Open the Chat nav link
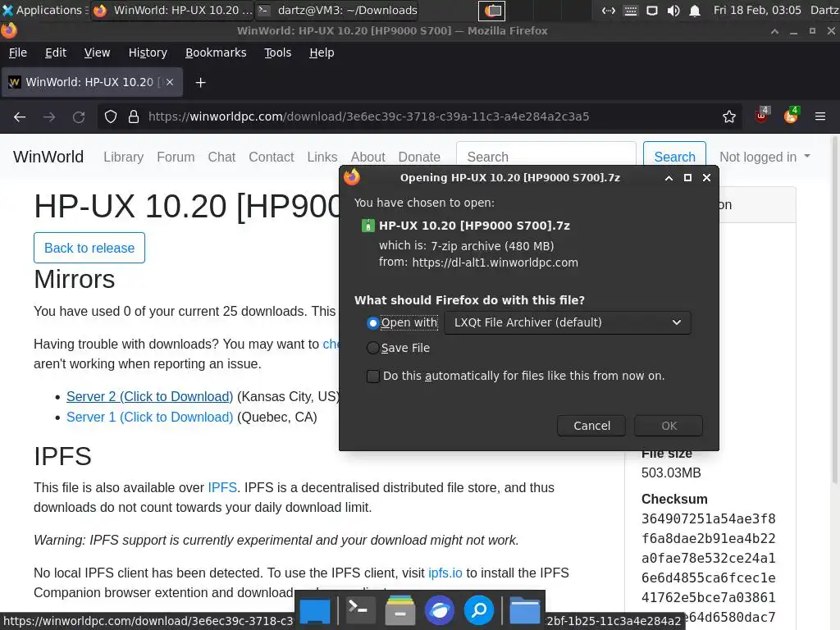 (x=221, y=157)
